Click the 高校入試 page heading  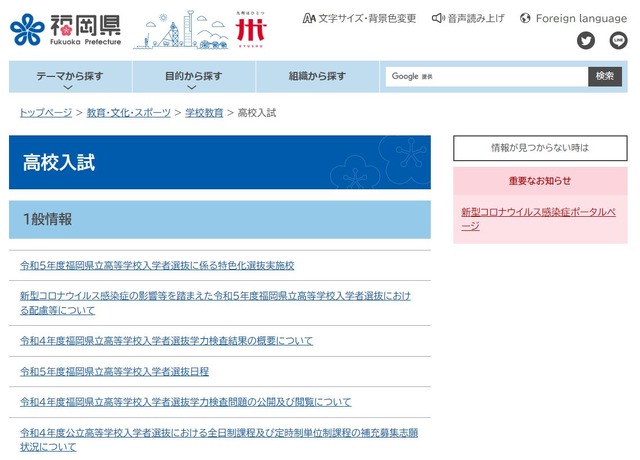click(59, 162)
